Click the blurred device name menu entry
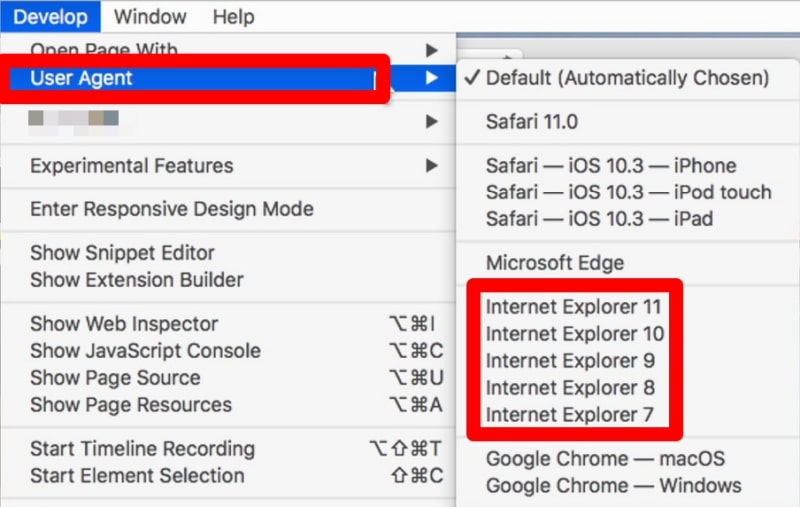This screenshot has width=800, height=507. [x=228, y=122]
